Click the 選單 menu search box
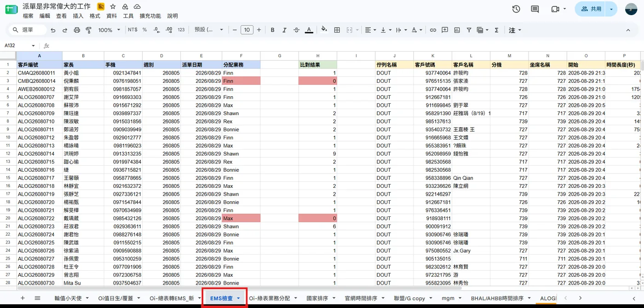Image resolution: width=644 pixels, height=308 pixels. [x=28, y=30]
